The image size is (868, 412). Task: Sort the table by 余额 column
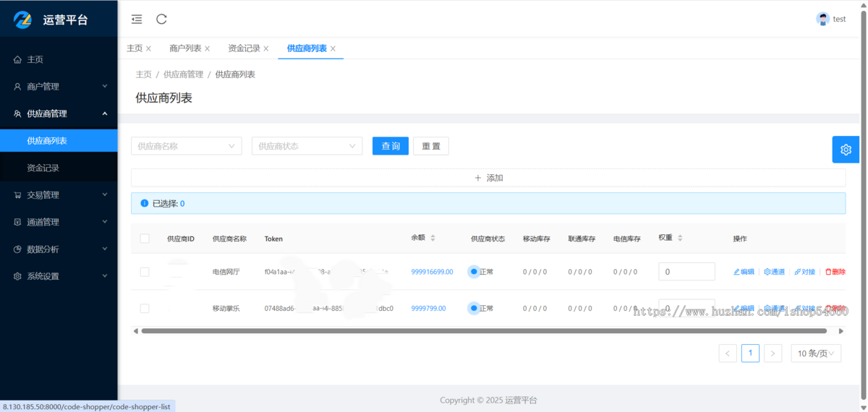433,238
